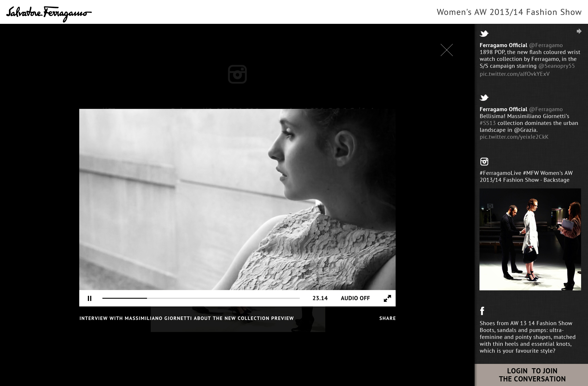The image size is (588, 386).
Task: Turn the video audio back on
Action: (355, 298)
